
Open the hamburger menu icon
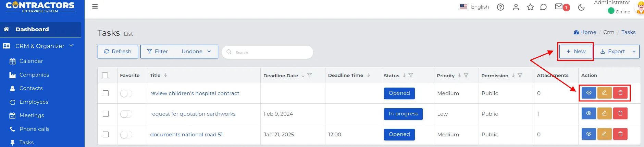coord(95,7)
